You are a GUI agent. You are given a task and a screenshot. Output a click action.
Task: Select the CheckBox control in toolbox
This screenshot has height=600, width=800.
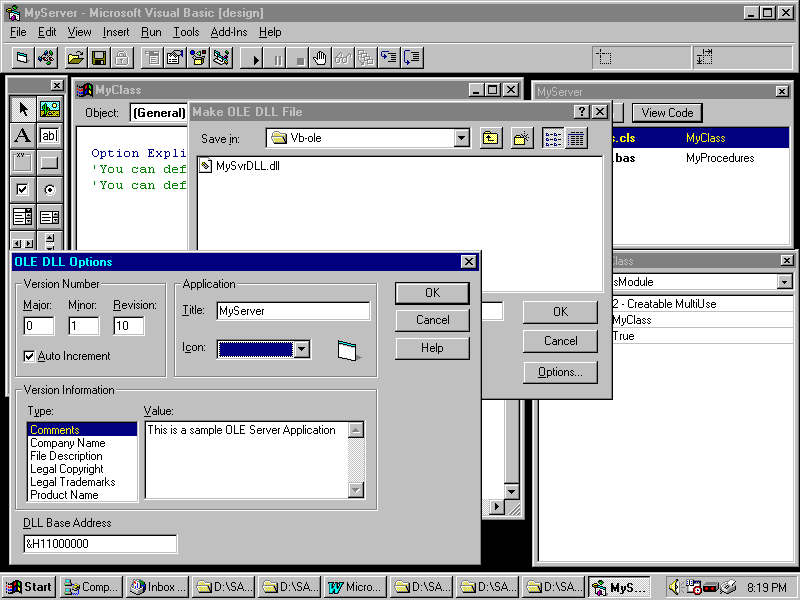[22, 189]
